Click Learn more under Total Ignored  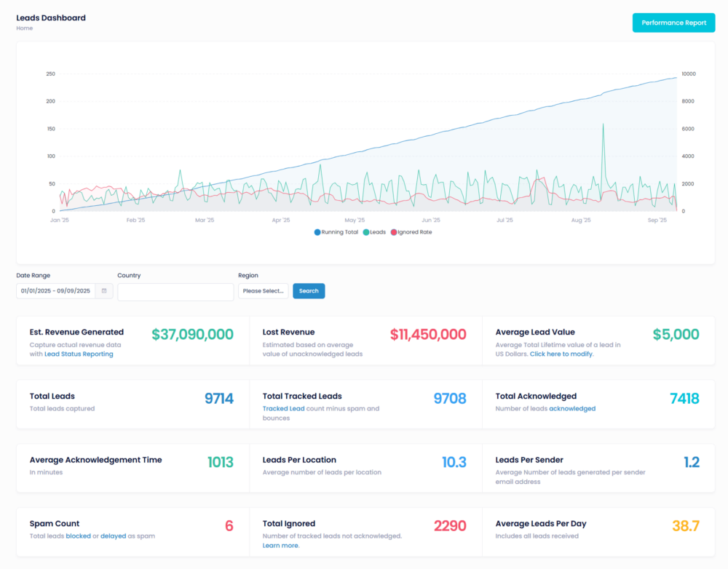coord(280,546)
